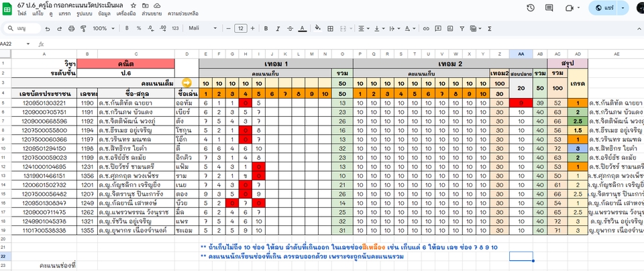Expand the cell name box dropdown

pyautogui.click(x=28, y=44)
